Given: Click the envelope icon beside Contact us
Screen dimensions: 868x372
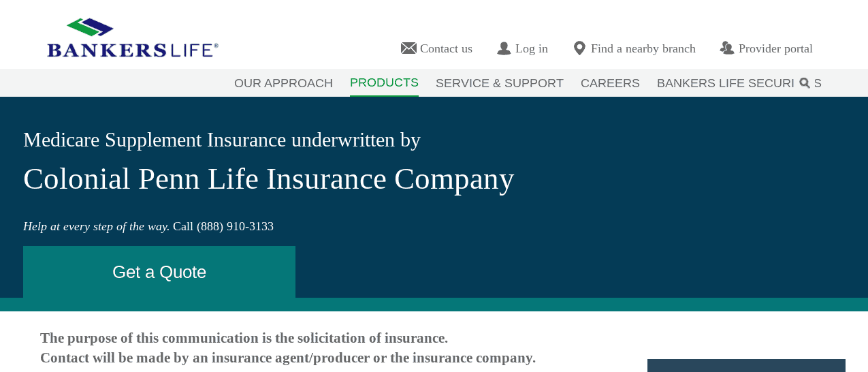Looking at the screenshot, I should [408, 48].
